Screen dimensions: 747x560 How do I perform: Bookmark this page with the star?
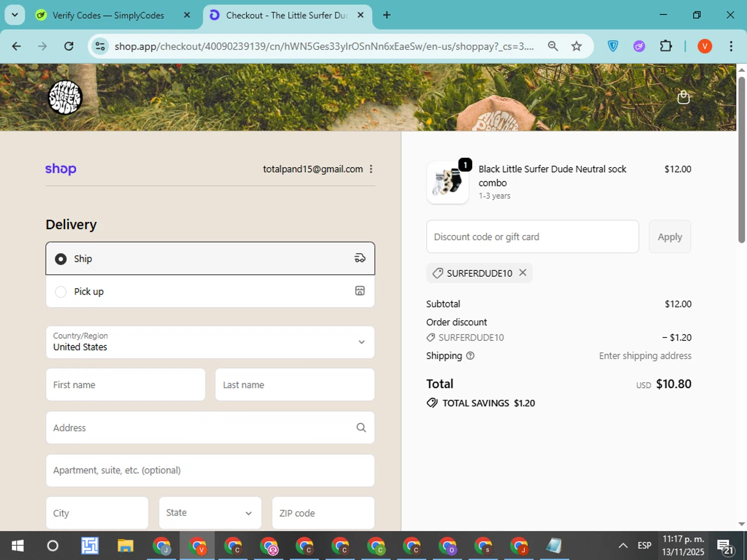(577, 46)
